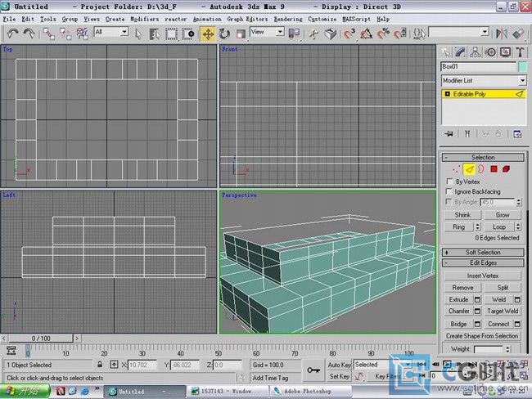The height and width of the screenshot is (399, 532).
Task: Open the Modifiers menu
Action: click(145, 20)
